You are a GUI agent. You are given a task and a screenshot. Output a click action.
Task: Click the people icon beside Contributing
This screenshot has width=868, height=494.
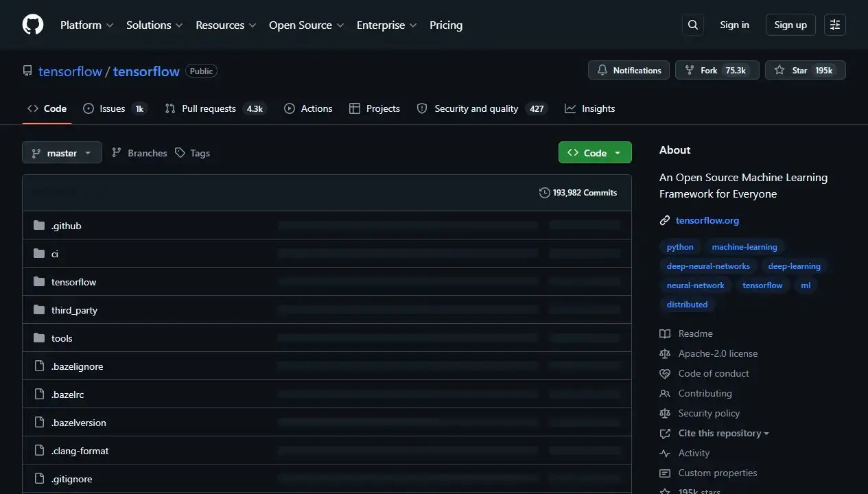[x=665, y=393]
